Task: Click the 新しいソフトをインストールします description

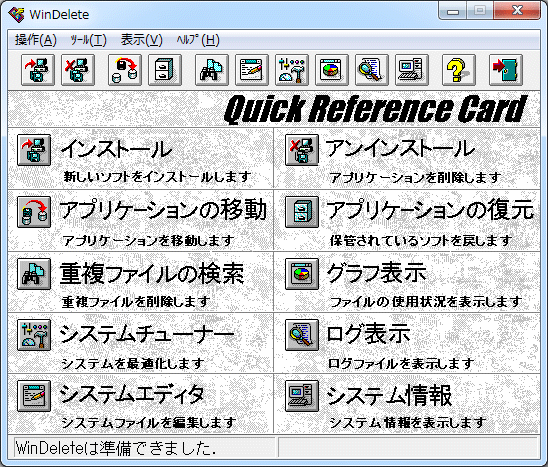Action: (157, 177)
